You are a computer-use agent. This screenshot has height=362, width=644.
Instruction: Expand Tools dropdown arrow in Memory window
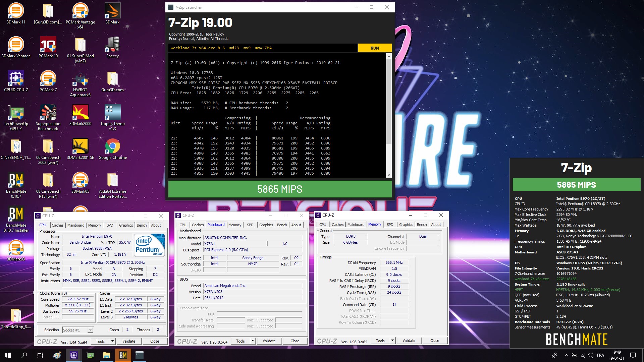coord(392,341)
